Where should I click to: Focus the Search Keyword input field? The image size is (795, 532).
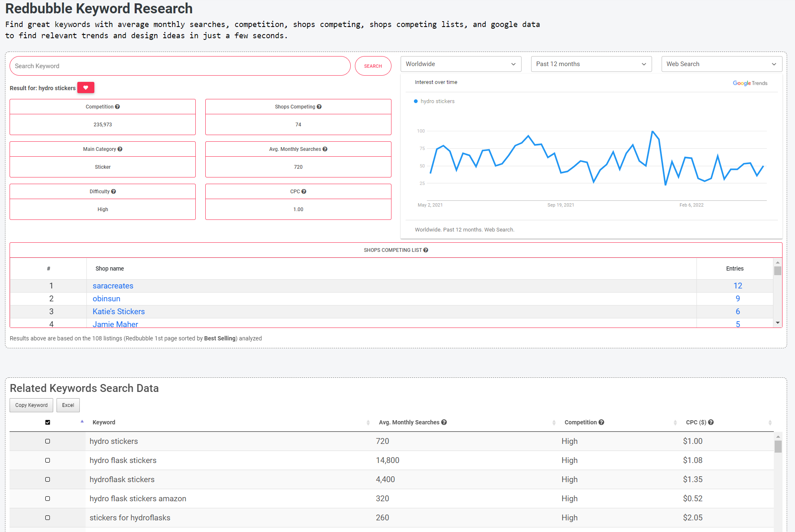pos(180,66)
